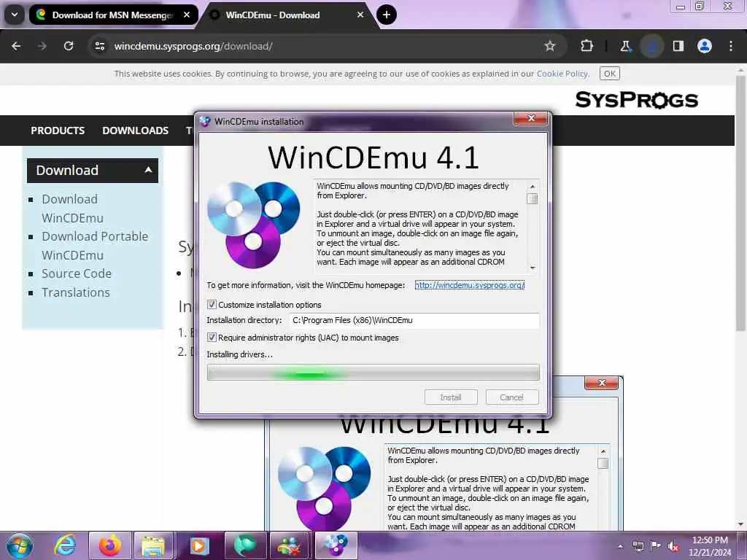The height and width of the screenshot is (560, 747).
Task: Uncheck Customize installation options
Action: point(212,305)
